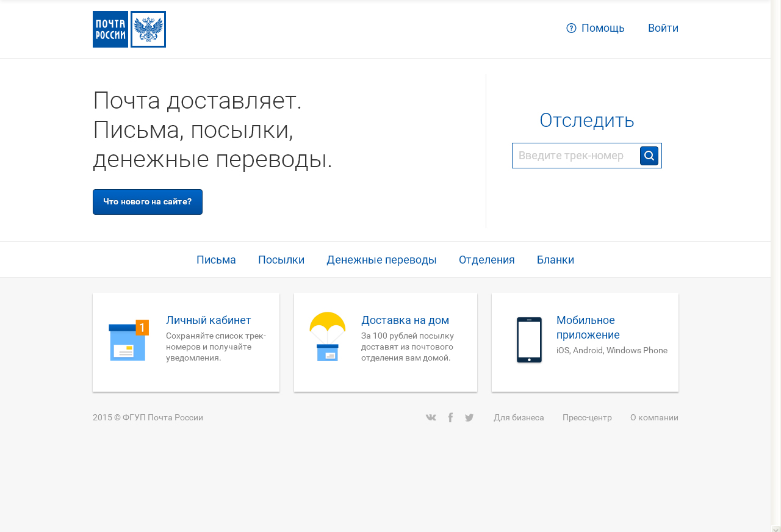Open the Письма section
Viewport: 781px width, 532px height.
(216, 260)
